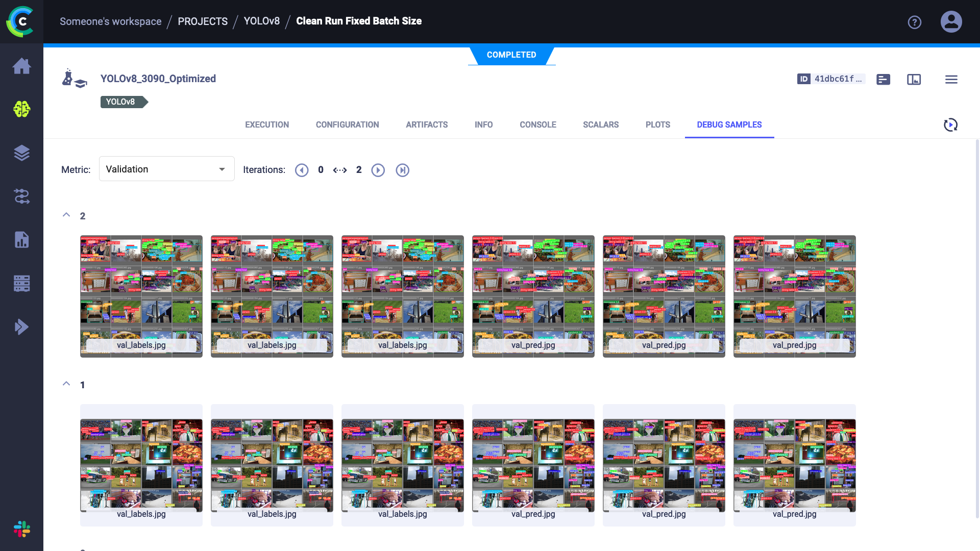Open the home dashboard icon in sidebar
This screenshot has width=980, height=551.
(21, 66)
